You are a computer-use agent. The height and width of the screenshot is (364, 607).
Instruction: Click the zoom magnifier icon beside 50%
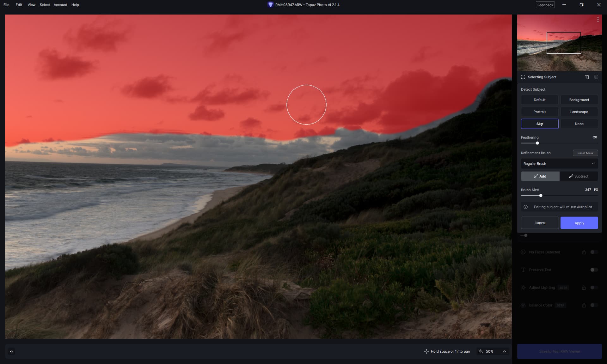(x=481, y=351)
